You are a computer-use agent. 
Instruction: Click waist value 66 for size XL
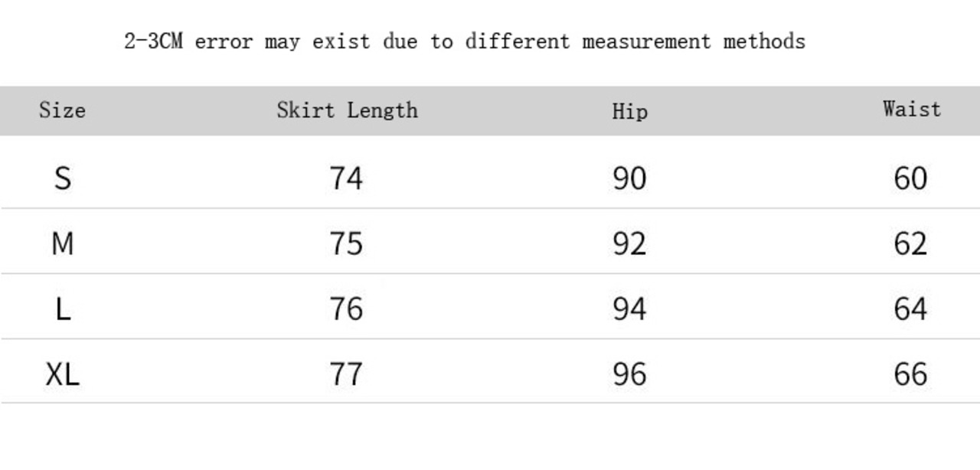tap(910, 374)
